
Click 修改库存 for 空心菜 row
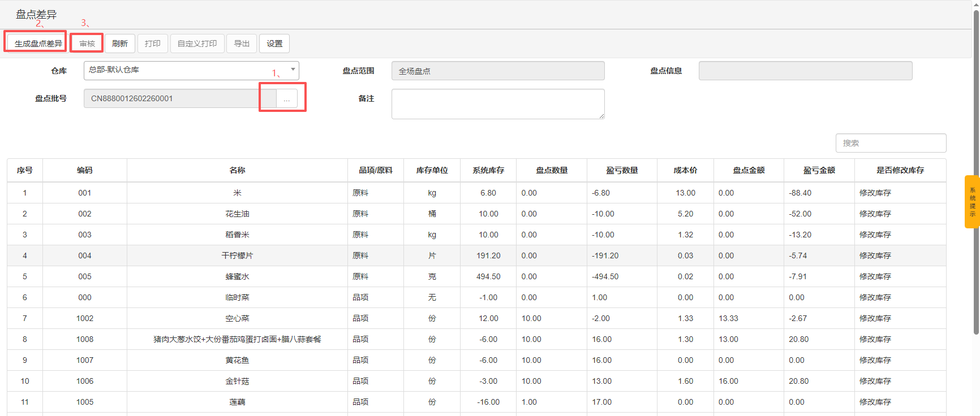(875, 318)
